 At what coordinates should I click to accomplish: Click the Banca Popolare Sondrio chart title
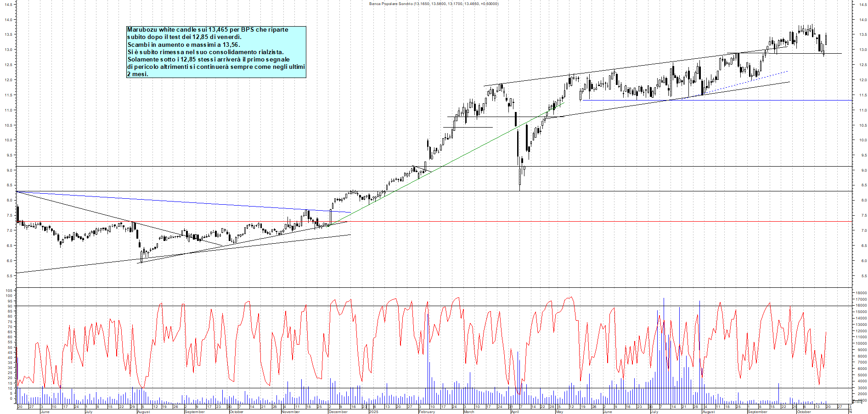point(434,4)
